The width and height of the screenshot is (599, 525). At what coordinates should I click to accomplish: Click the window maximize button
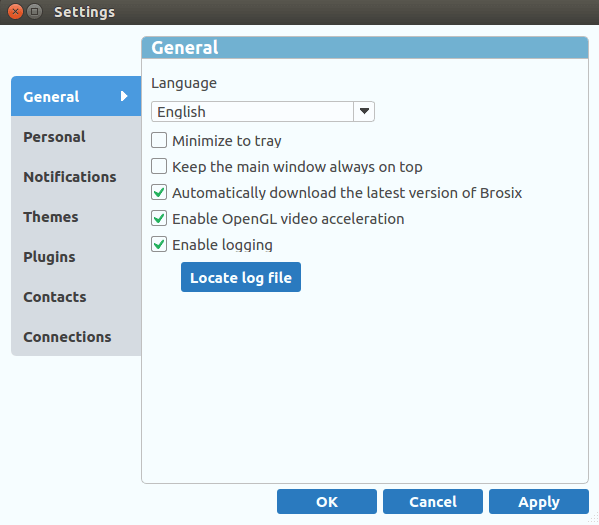pyautogui.click(x=34, y=12)
